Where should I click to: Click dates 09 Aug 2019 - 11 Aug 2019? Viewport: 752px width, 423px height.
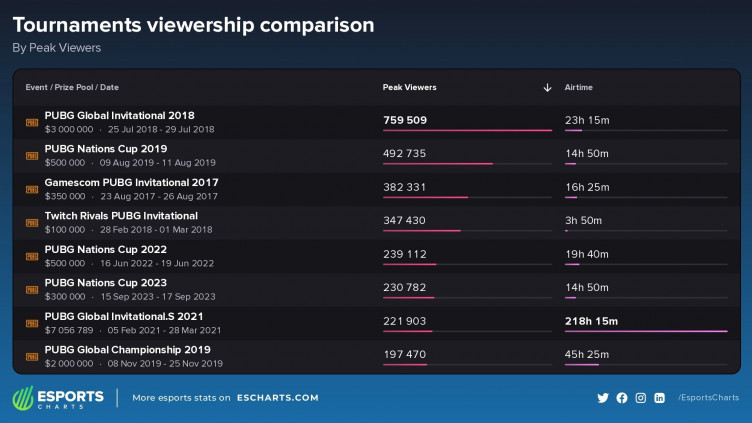(158, 163)
